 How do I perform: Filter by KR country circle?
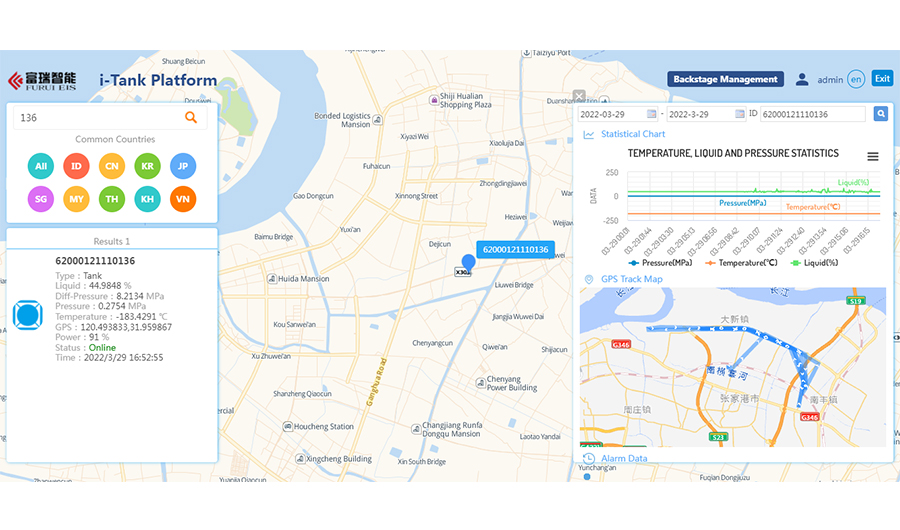point(148,166)
